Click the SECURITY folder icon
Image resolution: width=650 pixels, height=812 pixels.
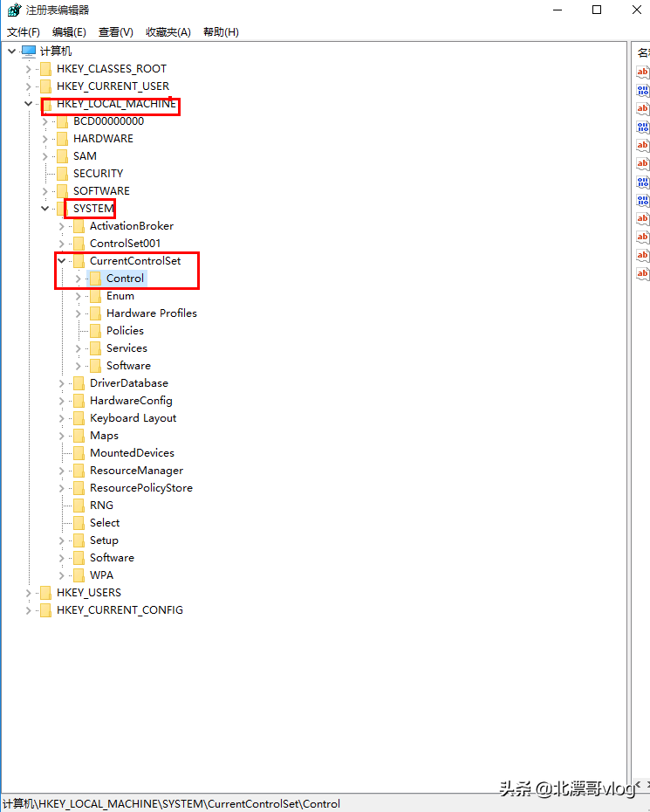coord(63,174)
